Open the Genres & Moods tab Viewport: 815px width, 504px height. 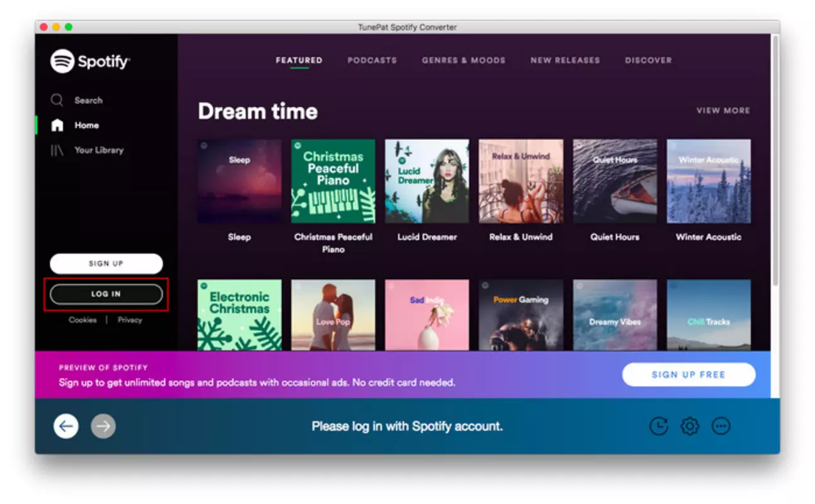463,60
